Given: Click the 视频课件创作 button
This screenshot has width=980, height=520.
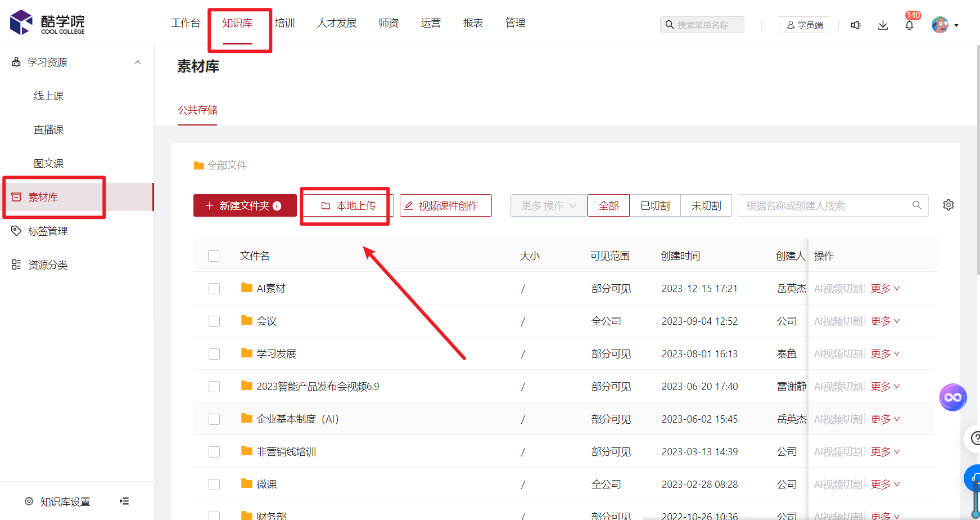Looking at the screenshot, I should click(446, 205).
